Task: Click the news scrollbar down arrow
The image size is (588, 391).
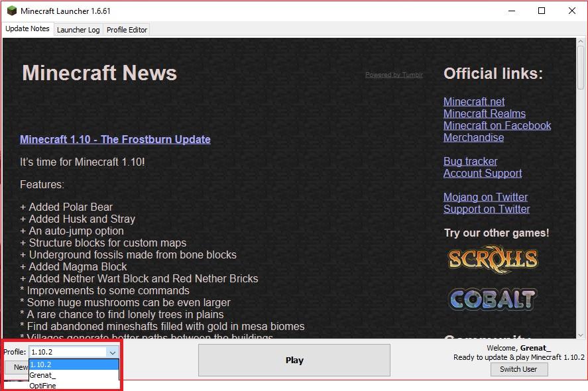Action: click(581, 335)
